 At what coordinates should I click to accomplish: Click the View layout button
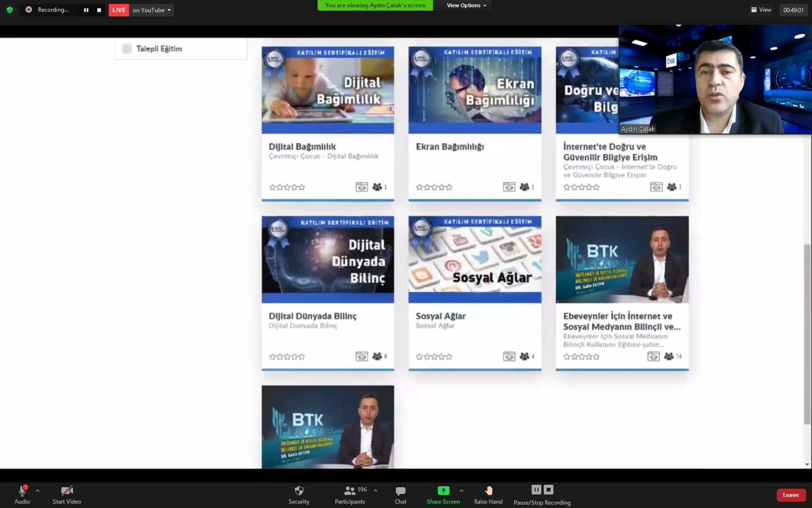[761, 10]
